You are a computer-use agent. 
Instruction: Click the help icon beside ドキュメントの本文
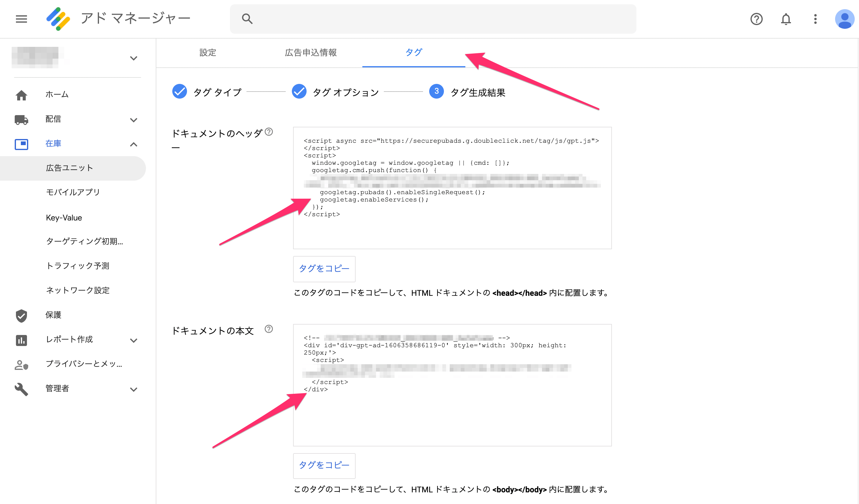pyautogui.click(x=269, y=329)
